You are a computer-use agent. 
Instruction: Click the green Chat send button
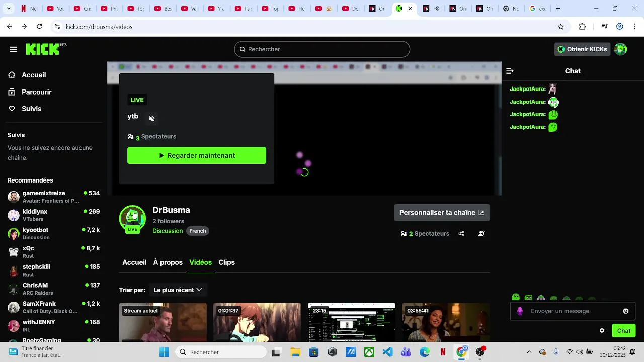click(623, 331)
